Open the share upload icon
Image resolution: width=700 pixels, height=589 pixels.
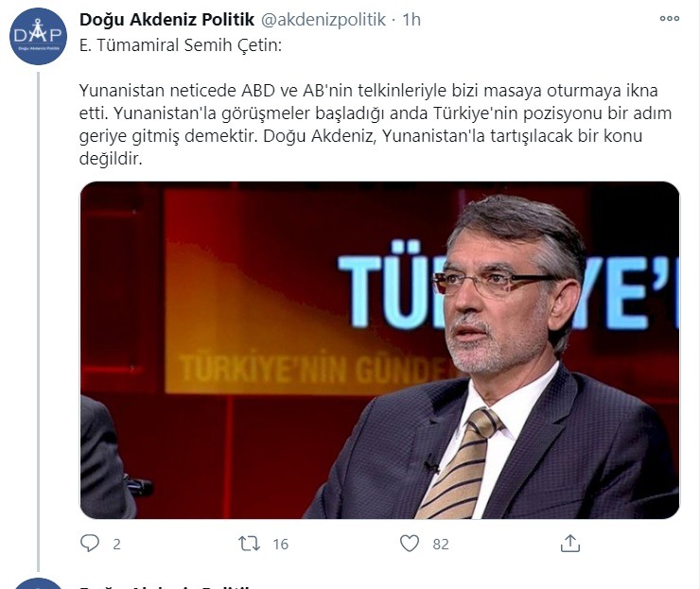(570, 543)
